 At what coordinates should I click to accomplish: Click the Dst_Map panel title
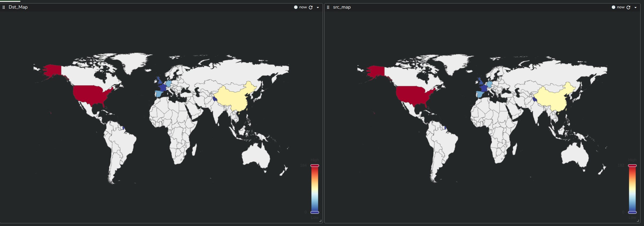point(18,7)
